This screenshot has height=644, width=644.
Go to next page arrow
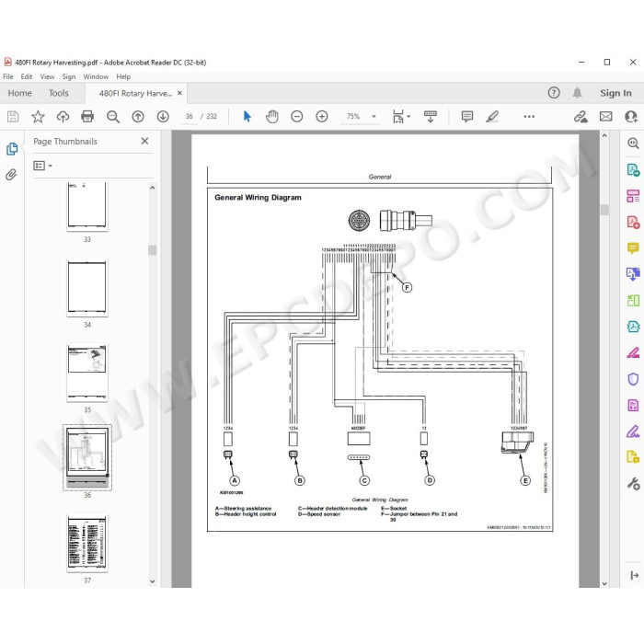(x=163, y=117)
